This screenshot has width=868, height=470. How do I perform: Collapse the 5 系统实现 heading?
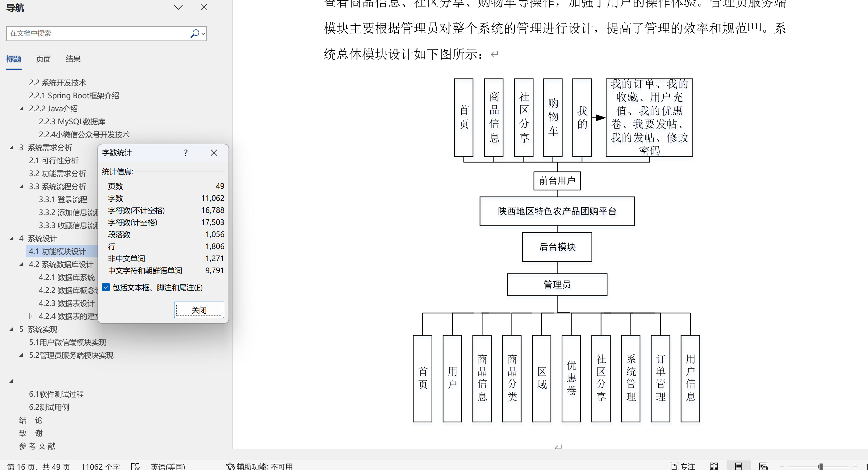[11, 329]
